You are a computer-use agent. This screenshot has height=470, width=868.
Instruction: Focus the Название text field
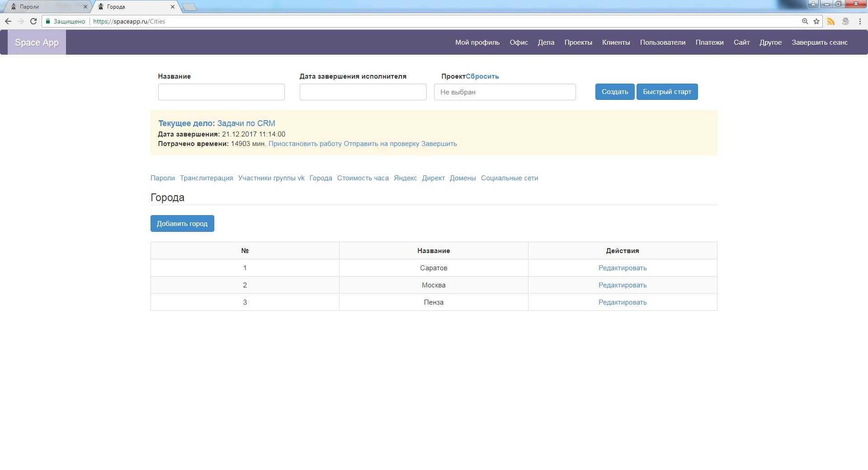221,92
